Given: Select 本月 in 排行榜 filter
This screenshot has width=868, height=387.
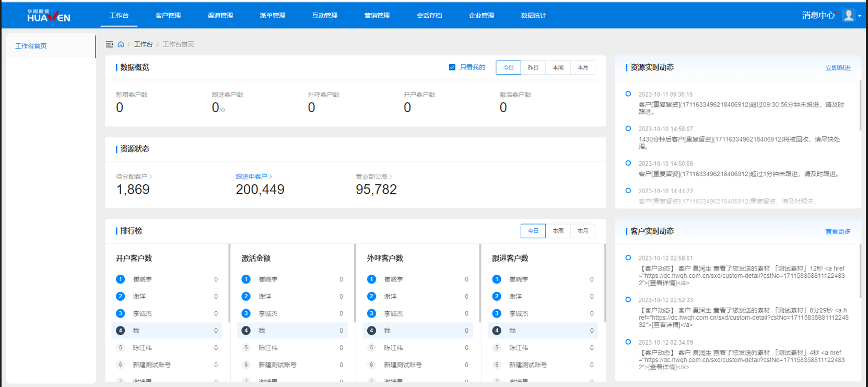Looking at the screenshot, I should (583, 231).
